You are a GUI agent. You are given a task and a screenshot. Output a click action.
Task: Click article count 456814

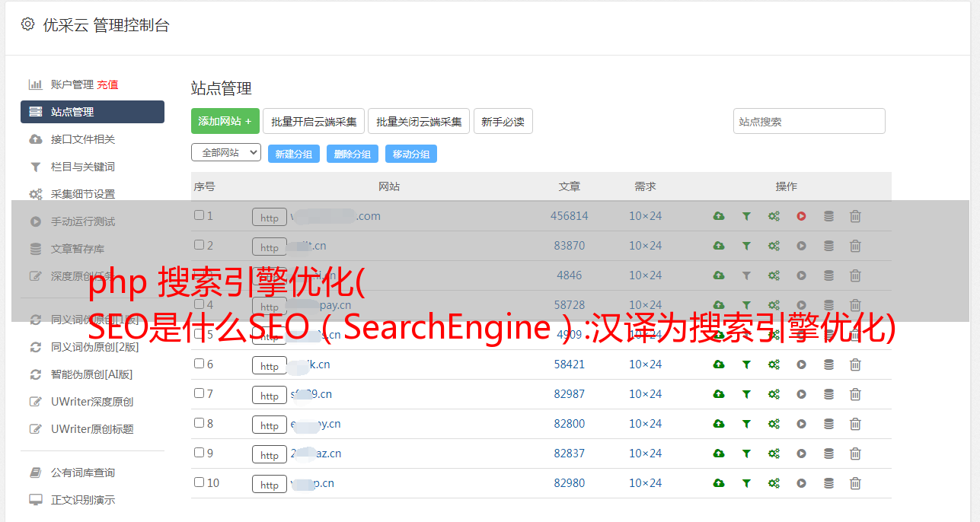(570, 216)
